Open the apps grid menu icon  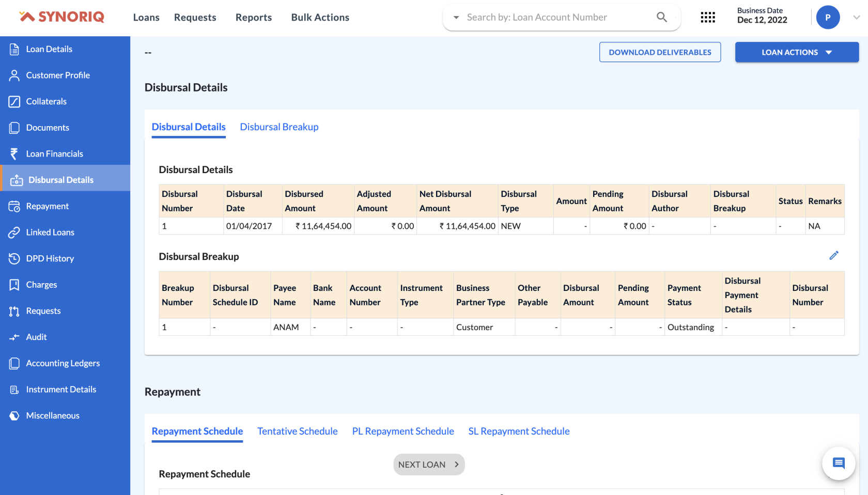pos(708,18)
